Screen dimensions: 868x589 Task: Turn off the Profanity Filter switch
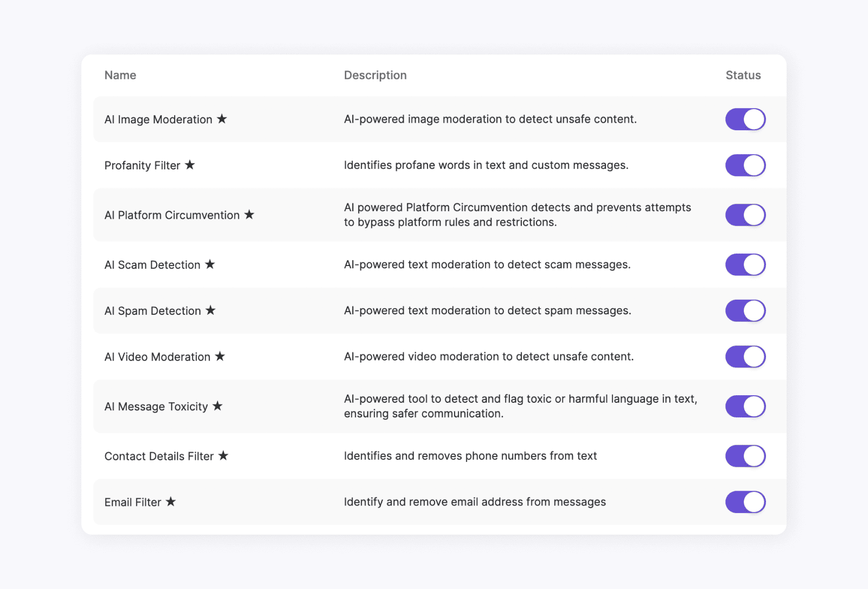745,165
